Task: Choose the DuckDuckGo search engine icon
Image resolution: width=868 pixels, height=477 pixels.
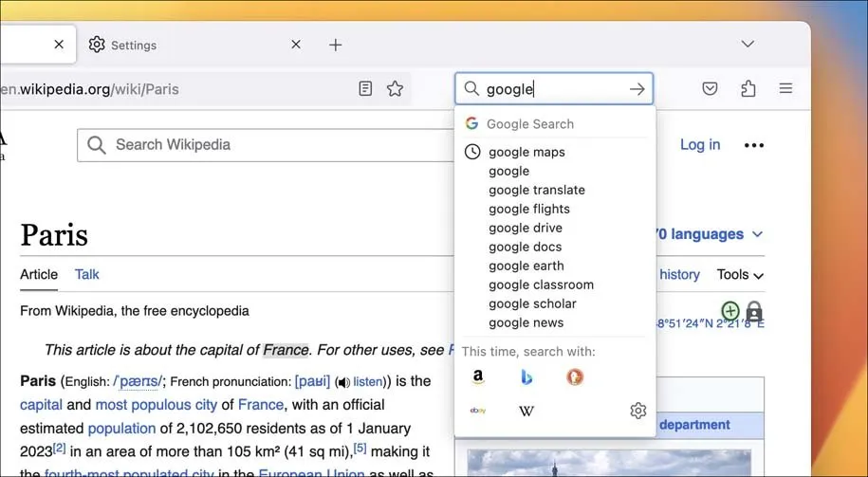Action: (575, 377)
